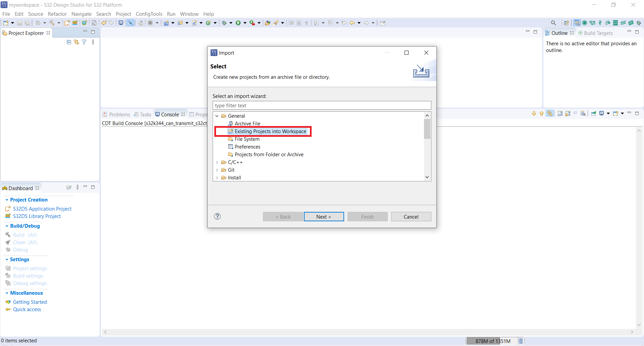Run the application with the green play icon
Screen dimensions: 644x346
point(239,23)
